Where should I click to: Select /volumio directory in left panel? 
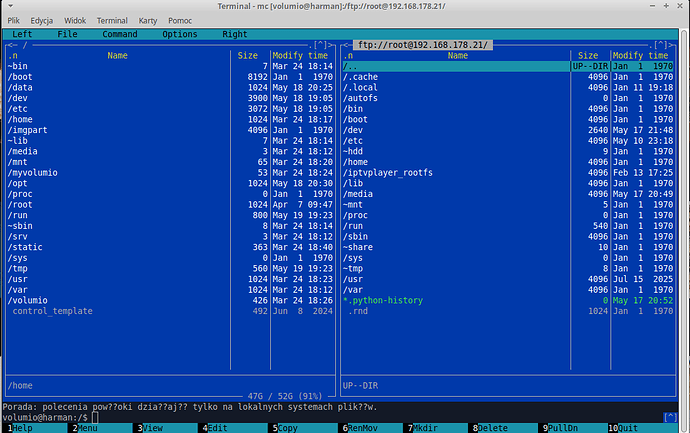tap(170, 301)
